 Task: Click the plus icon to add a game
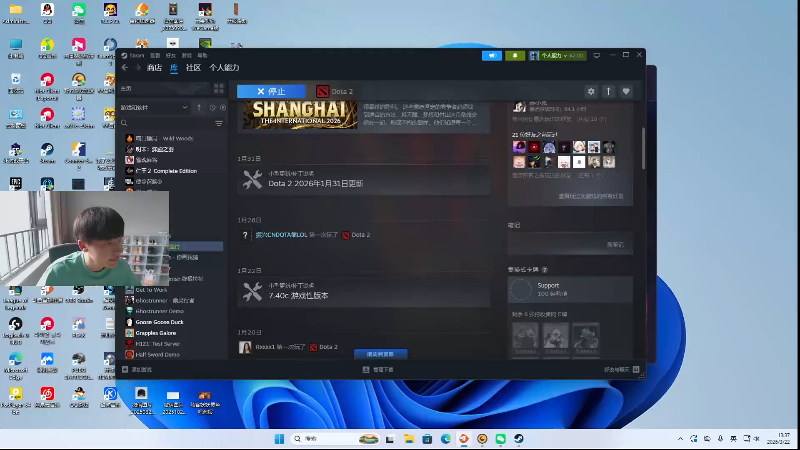[x=125, y=369]
